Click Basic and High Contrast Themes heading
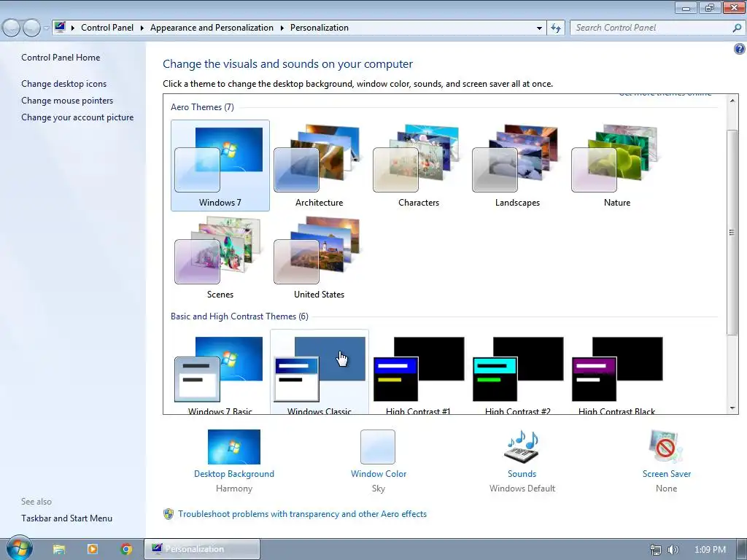 tap(239, 316)
